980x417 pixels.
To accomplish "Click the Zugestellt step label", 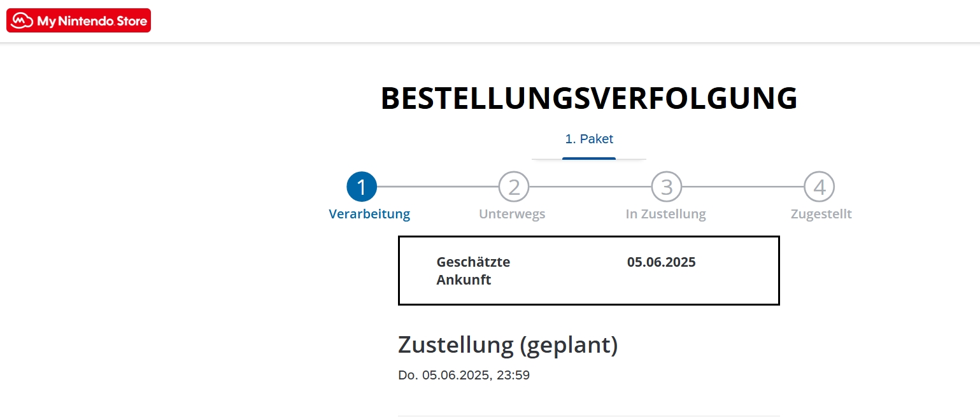I will [821, 214].
